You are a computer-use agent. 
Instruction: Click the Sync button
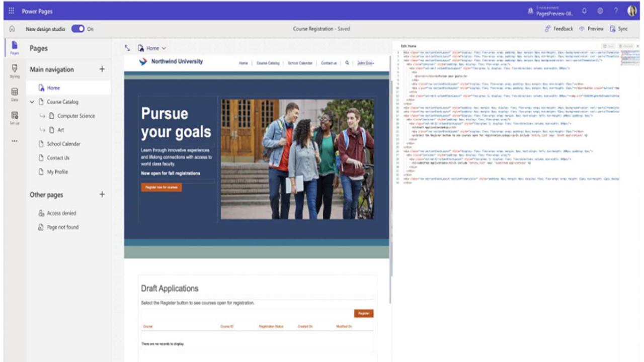[x=619, y=29]
